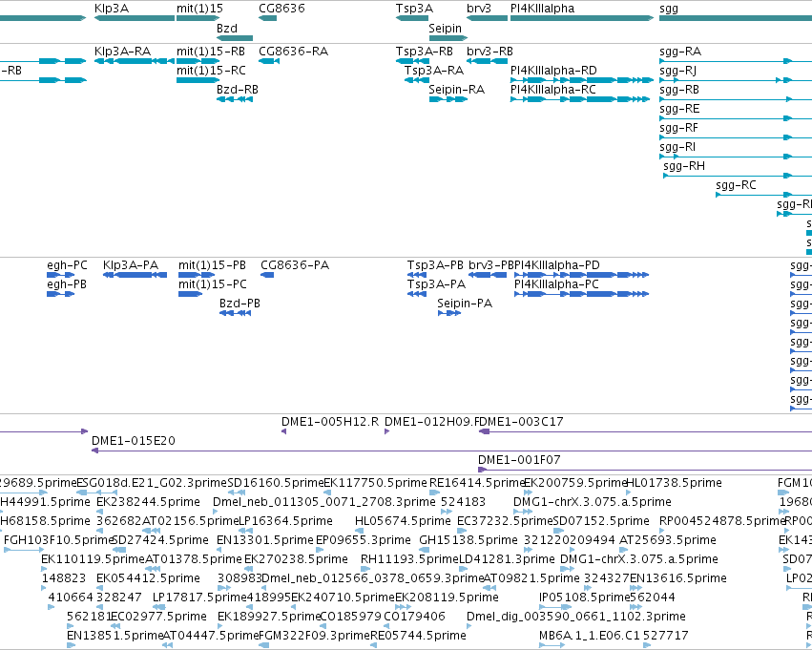Click the sgg-RJ transcript label
Viewport: 812px width, 650px height.
point(677,71)
